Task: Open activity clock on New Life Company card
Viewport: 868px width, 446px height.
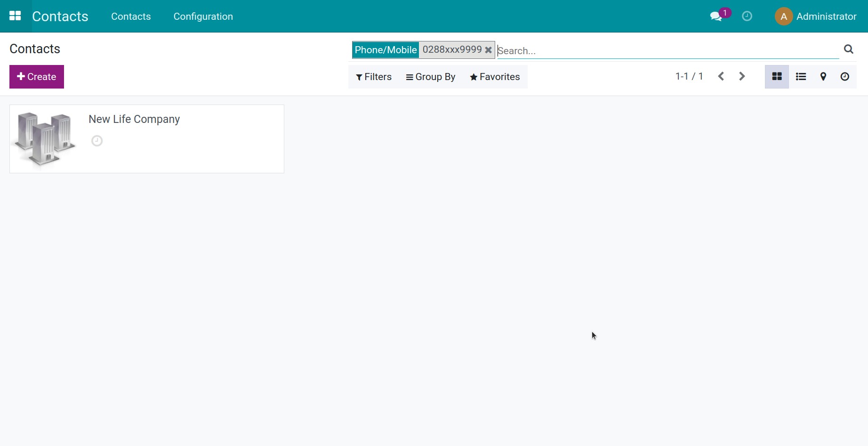Action: click(97, 141)
